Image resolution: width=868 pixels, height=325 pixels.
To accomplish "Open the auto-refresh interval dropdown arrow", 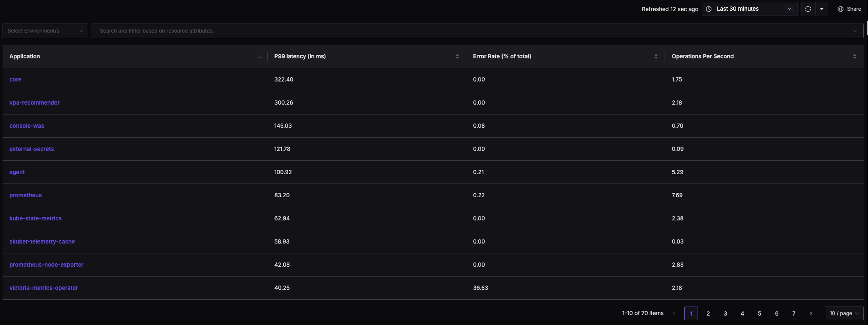I will tap(821, 9).
